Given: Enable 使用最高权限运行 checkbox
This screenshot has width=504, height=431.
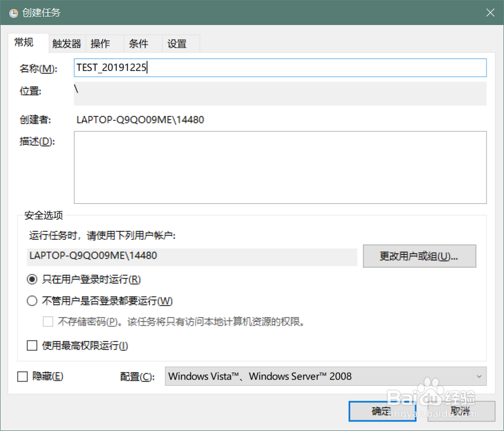Looking at the screenshot, I should 32,345.
